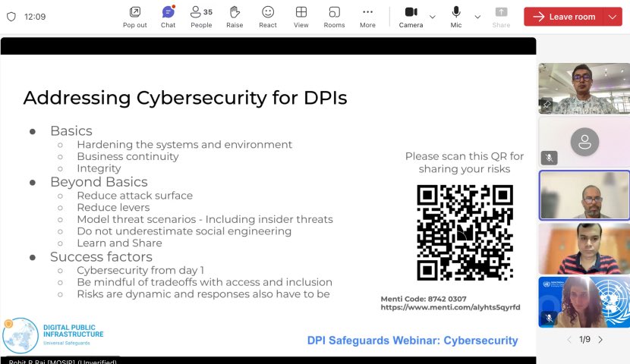Select the participant tile with avatar placeholder
This screenshot has height=364, width=630.
pos(584,142)
